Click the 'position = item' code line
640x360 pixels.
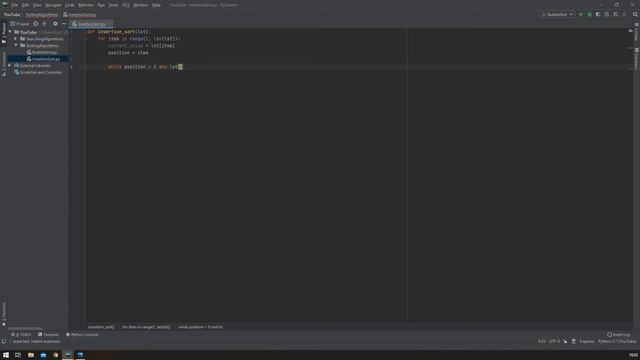128,53
